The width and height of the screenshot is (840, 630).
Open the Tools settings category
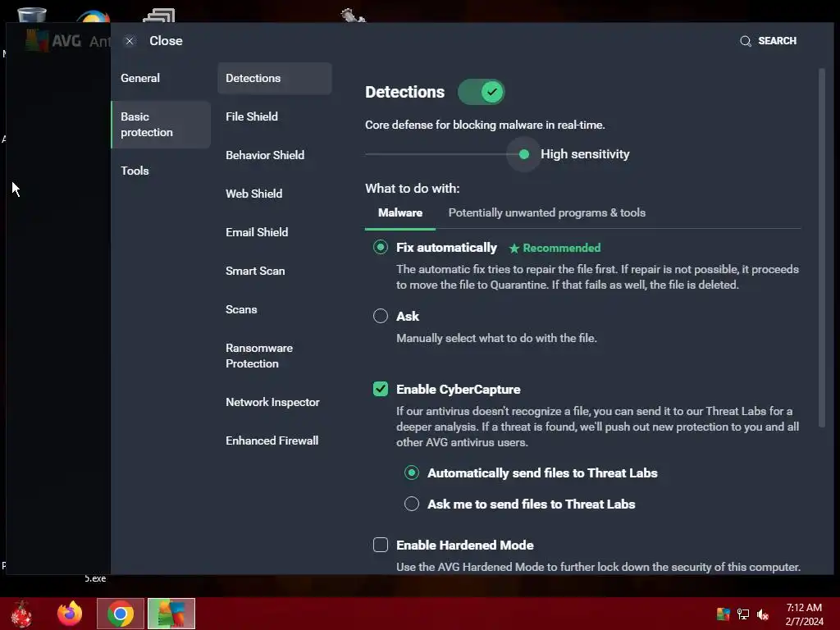click(x=135, y=171)
